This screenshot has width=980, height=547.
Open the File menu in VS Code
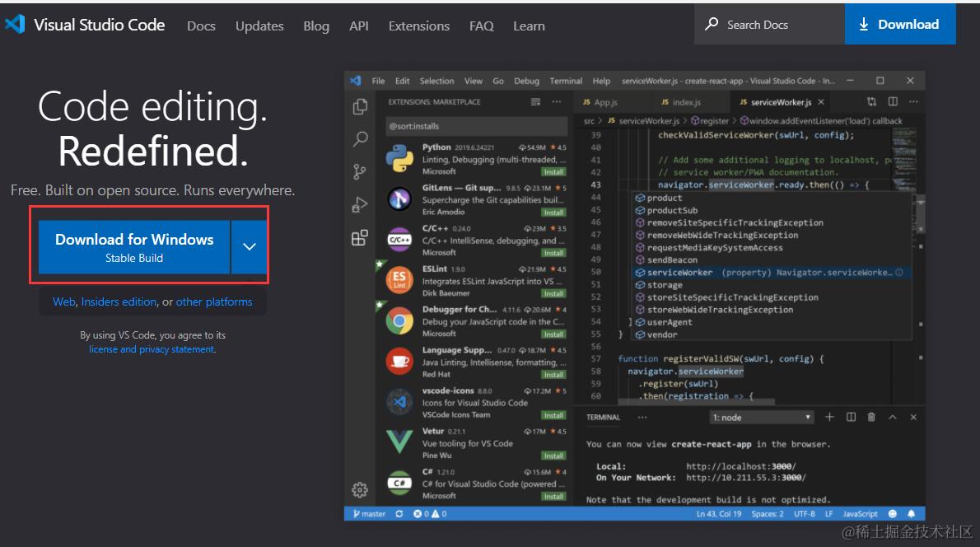(378, 81)
